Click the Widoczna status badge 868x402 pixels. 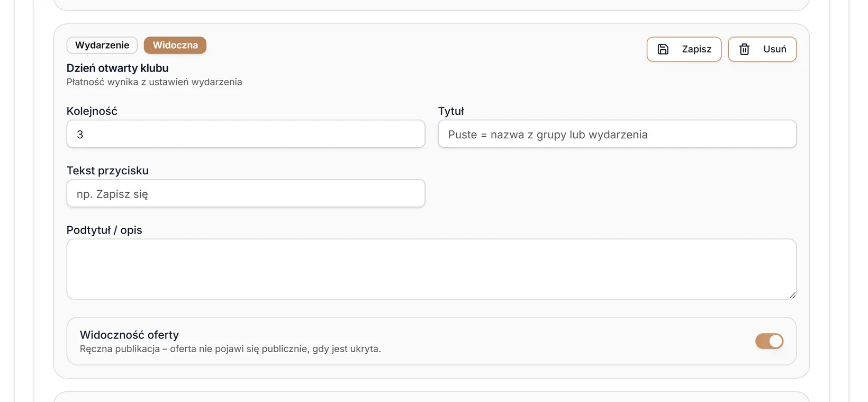[x=175, y=45]
